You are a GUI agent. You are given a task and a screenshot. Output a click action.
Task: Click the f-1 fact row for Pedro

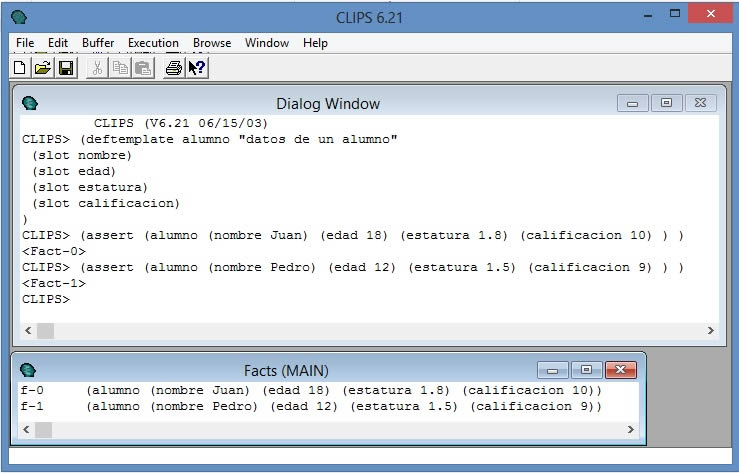tap(311, 406)
